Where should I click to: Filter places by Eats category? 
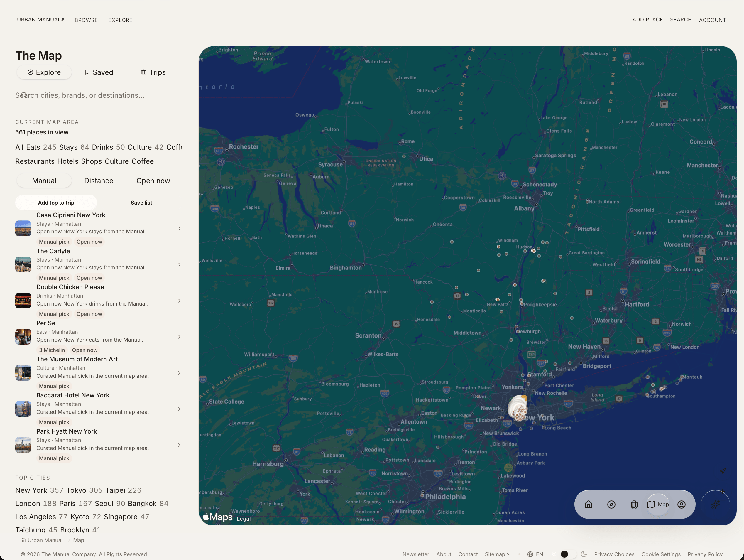(x=41, y=147)
